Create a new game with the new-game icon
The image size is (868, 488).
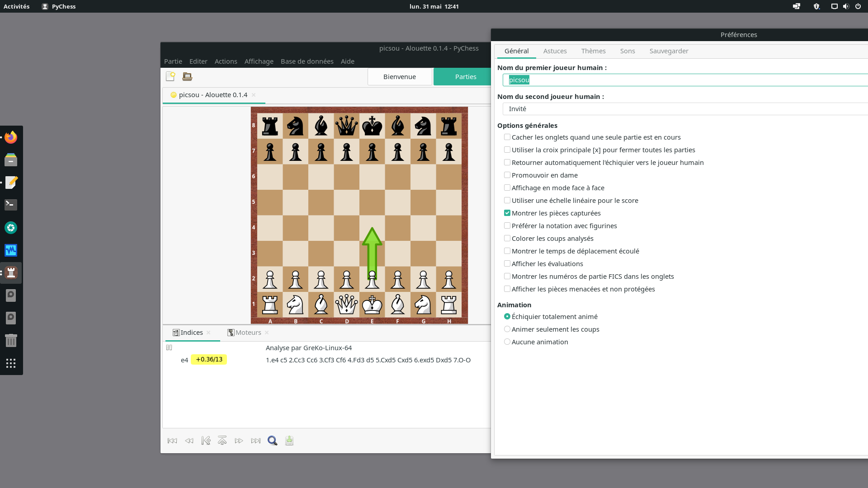pos(170,76)
